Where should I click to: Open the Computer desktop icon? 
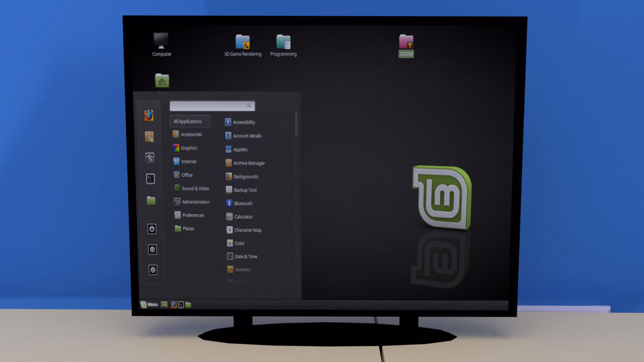pos(162,45)
